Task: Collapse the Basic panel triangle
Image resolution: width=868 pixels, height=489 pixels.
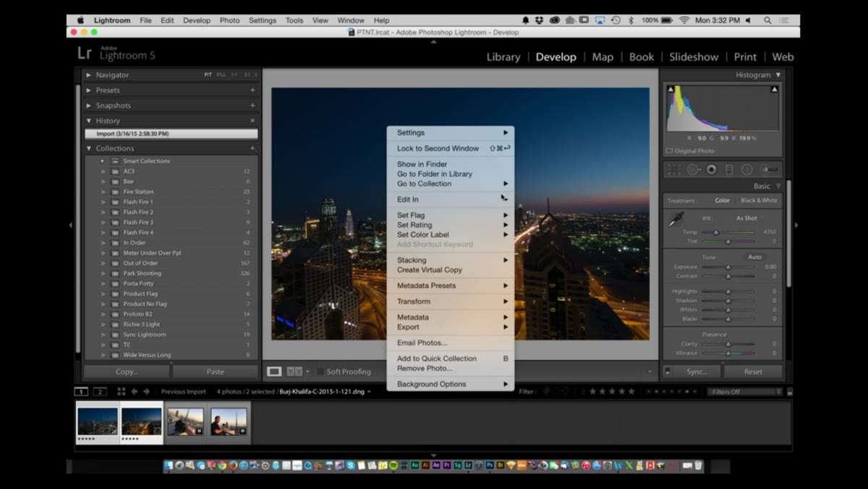Action: tap(778, 186)
